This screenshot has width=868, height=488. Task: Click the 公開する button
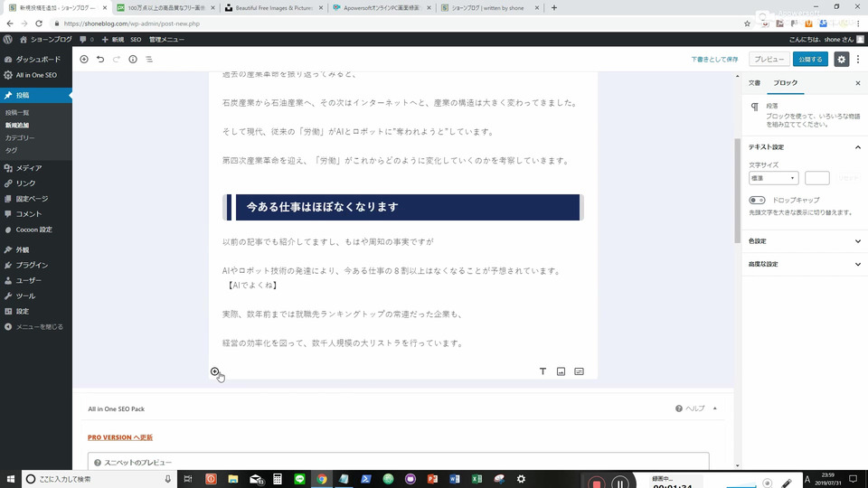click(810, 60)
